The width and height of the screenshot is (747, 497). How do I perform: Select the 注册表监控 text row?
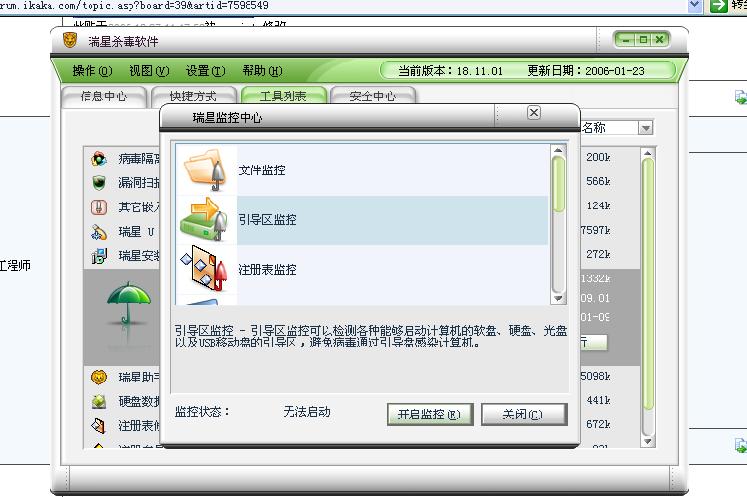tap(267, 270)
